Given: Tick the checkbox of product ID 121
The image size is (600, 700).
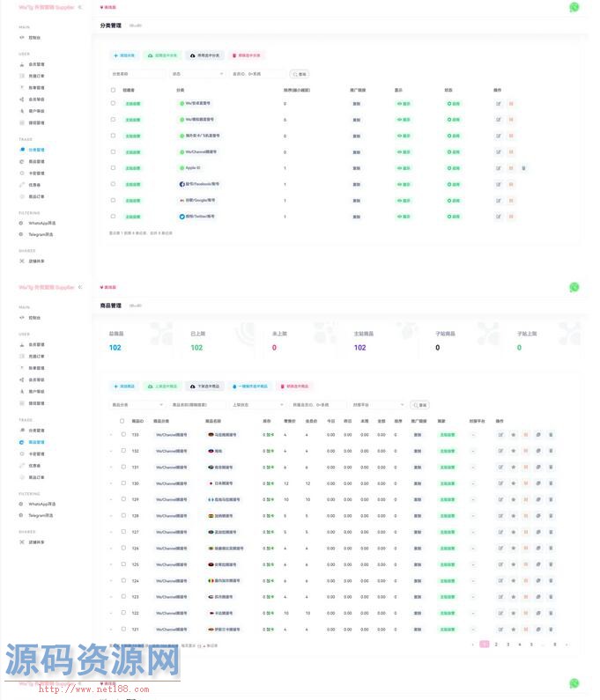Looking at the screenshot, I should [123, 629].
